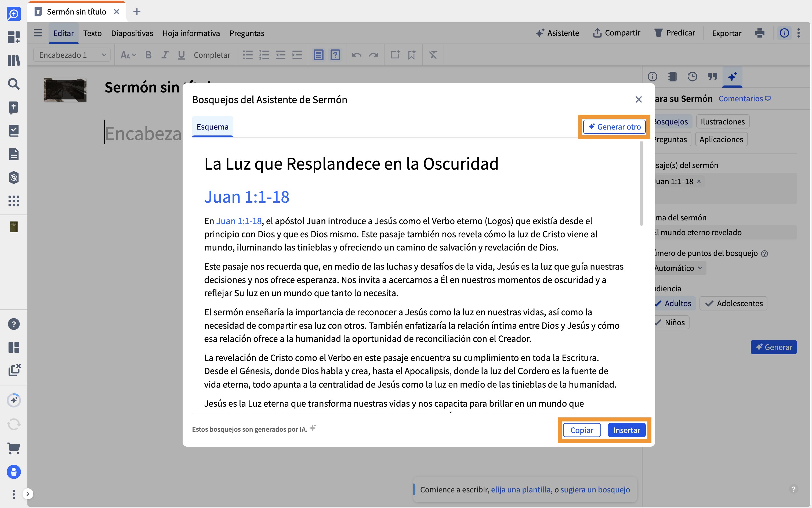Screen dimensions: 812x508
Task: Open the Juan 1:1-18 heading link
Action: (x=247, y=197)
